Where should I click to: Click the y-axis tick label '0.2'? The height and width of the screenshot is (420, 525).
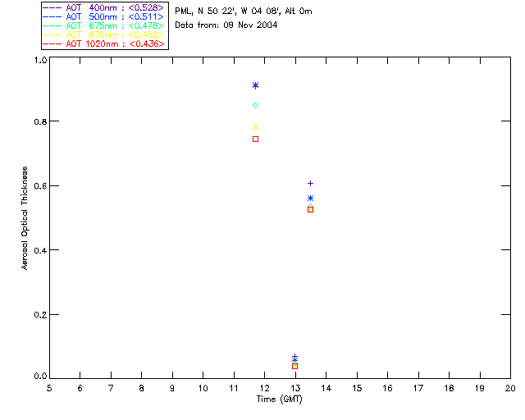[40, 315]
